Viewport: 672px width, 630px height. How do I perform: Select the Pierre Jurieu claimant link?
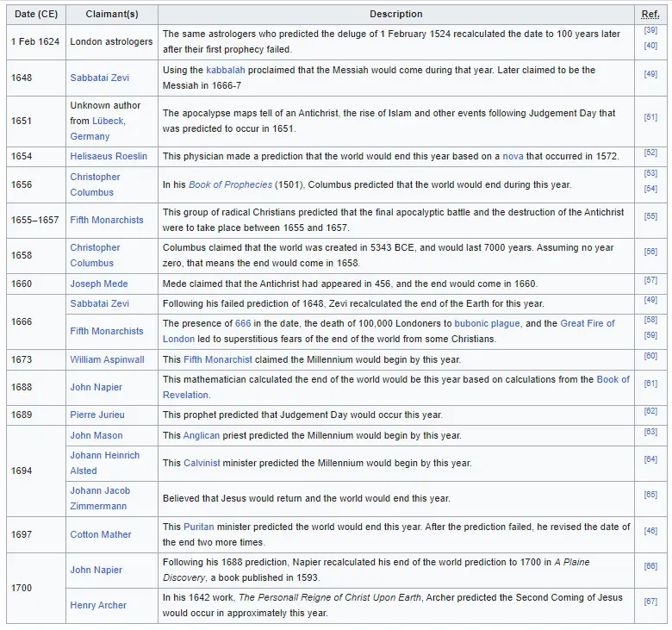tap(97, 415)
